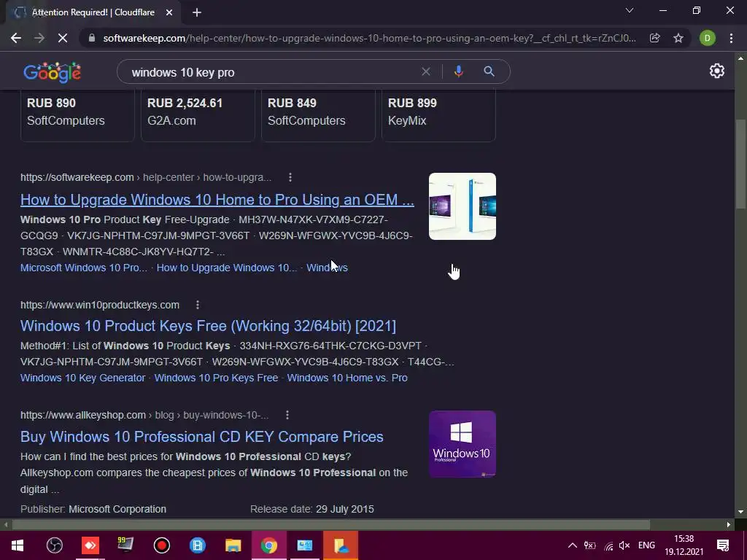View site info via lock icon
This screenshot has height=560, width=747.
[92, 38]
